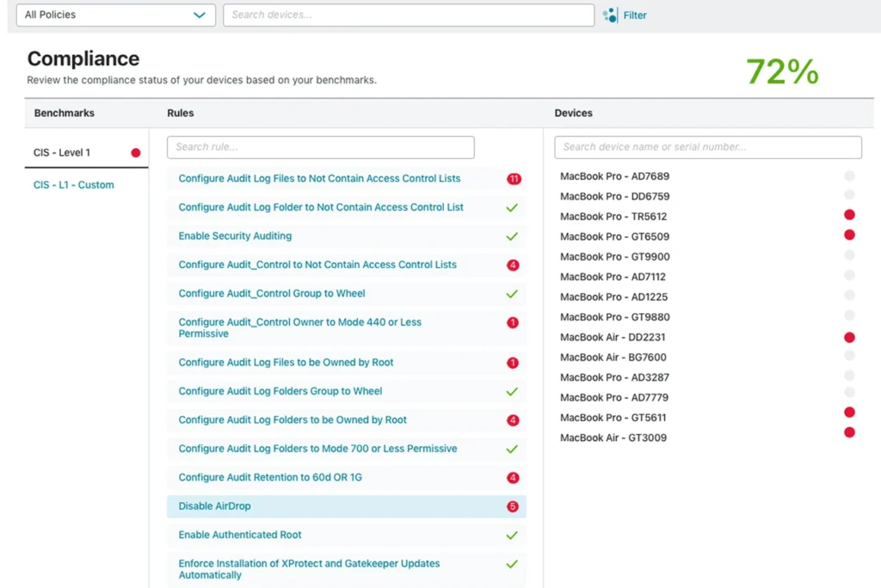Click the red failure badge on Configure Audit Log Files rule
The image size is (881, 588).
(514, 178)
